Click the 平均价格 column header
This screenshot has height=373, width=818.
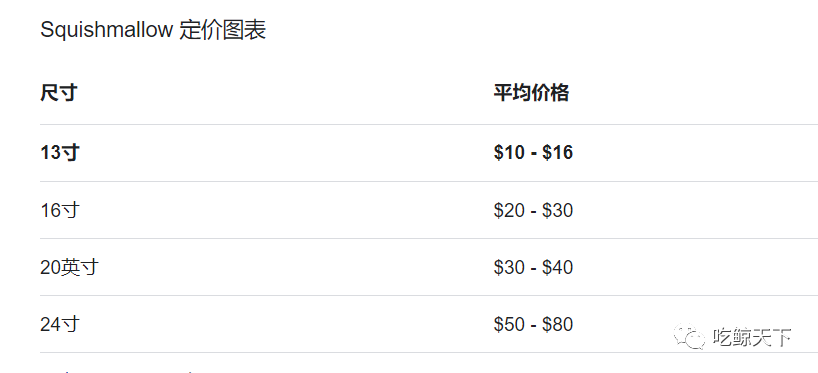click(531, 93)
